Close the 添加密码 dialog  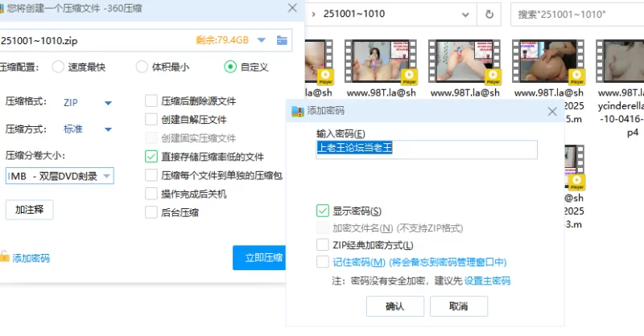pos(552,111)
